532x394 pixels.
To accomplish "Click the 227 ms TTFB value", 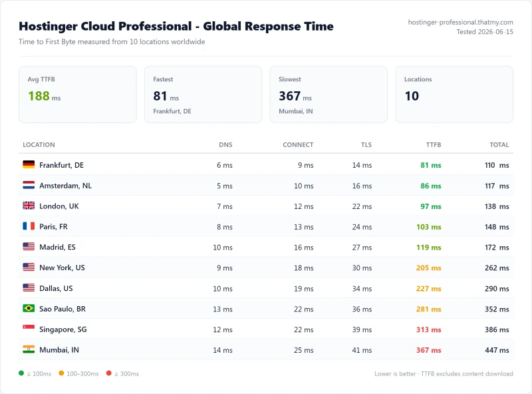I will click(429, 288).
